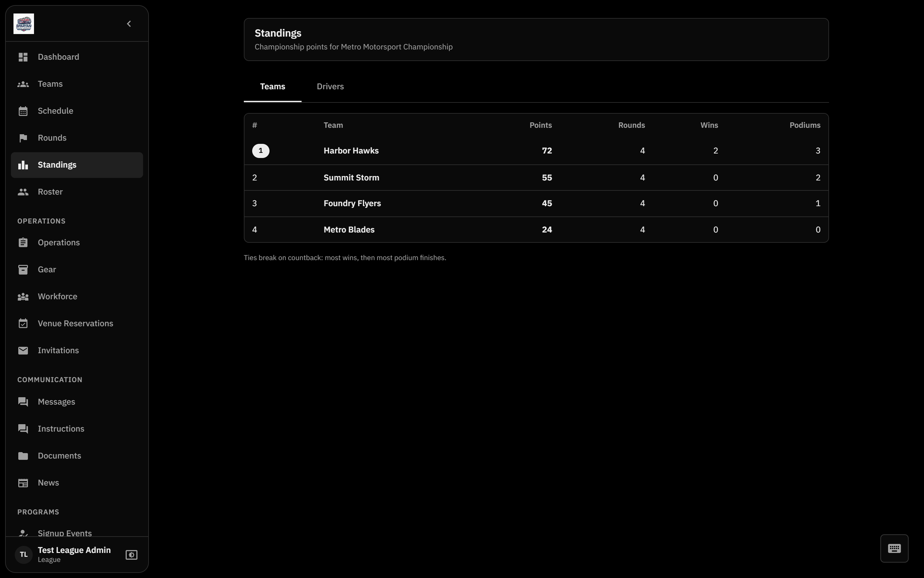Open the Documents folder icon
The height and width of the screenshot is (578, 924).
(x=23, y=456)
